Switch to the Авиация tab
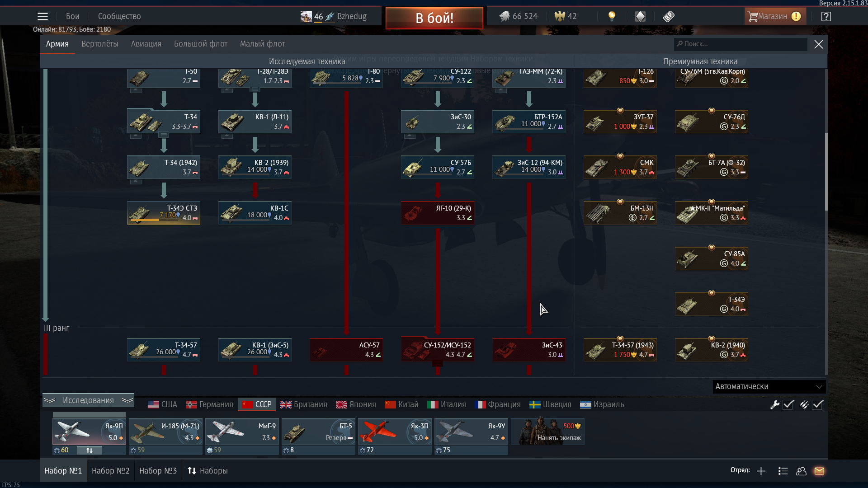The image size is (868, 488). coord(146,44)
